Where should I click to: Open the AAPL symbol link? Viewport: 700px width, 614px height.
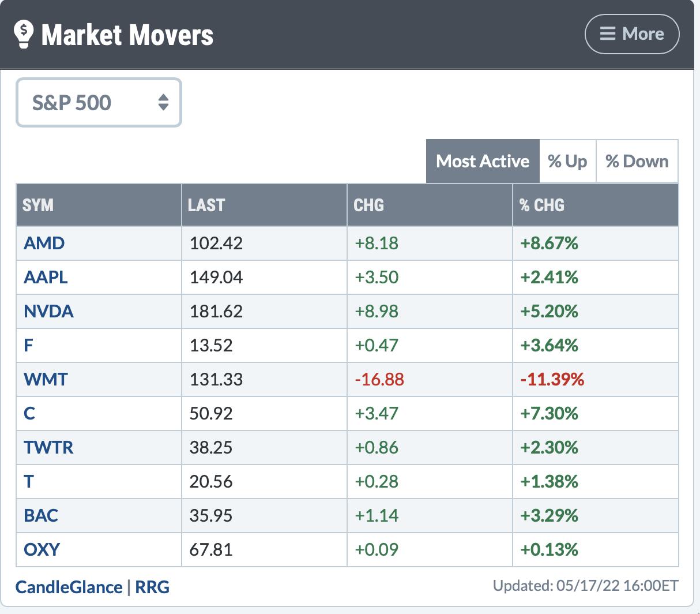(x=46, y=277)
